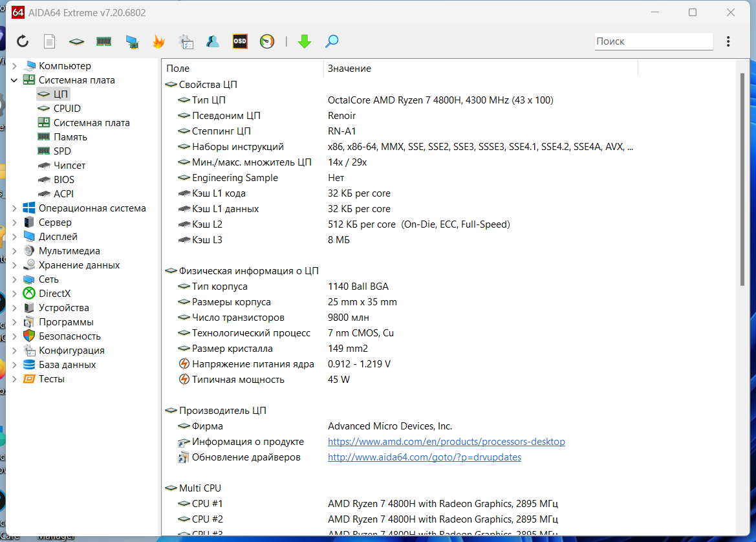756x542 pixels.
Task: Click the Сеть network icon
Action: [29, 279]
